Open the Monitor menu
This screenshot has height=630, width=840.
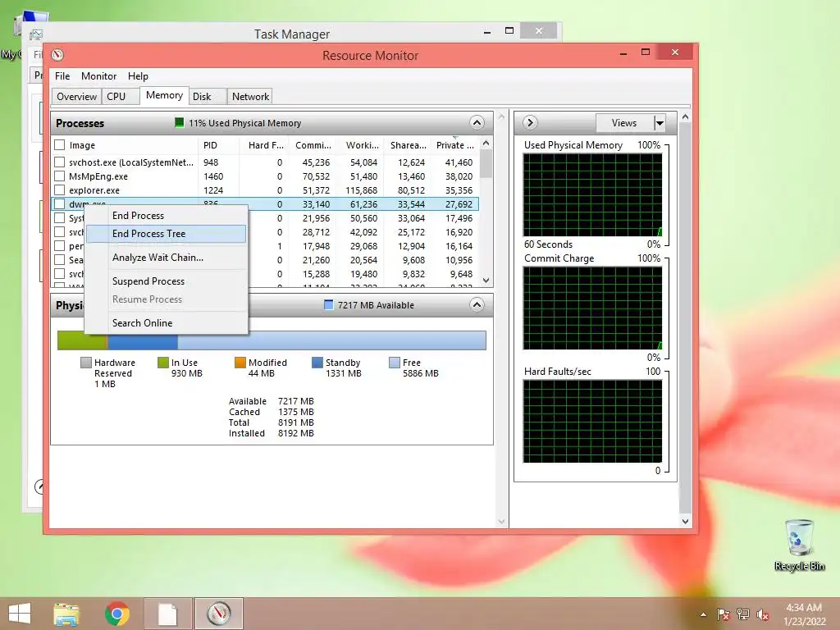98,76
